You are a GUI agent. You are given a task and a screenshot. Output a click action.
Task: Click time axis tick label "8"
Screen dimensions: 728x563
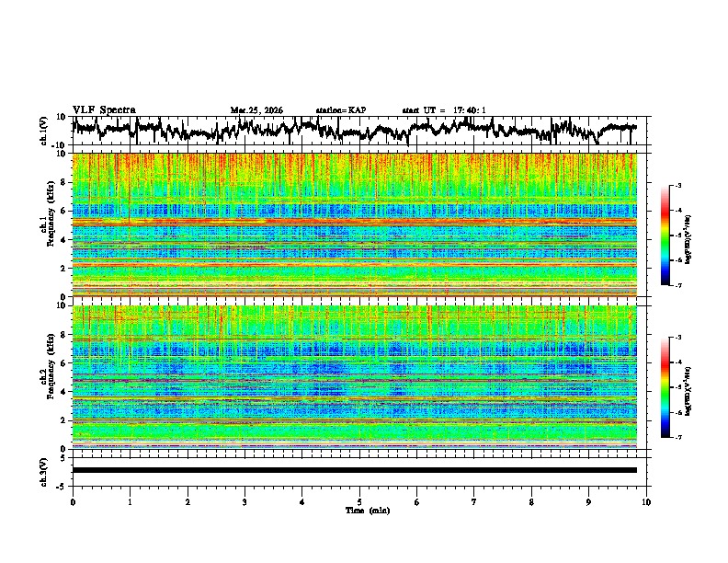click(531, 502)
